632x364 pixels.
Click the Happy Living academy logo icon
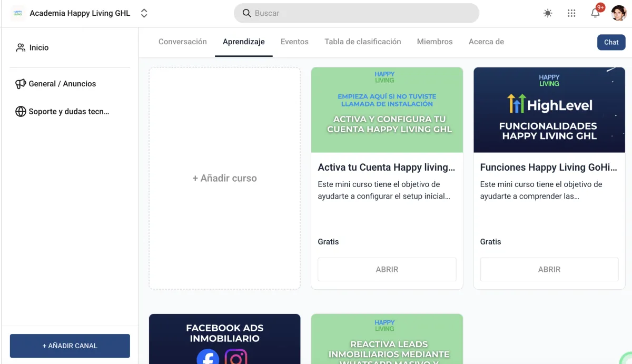tap(18, 13)
